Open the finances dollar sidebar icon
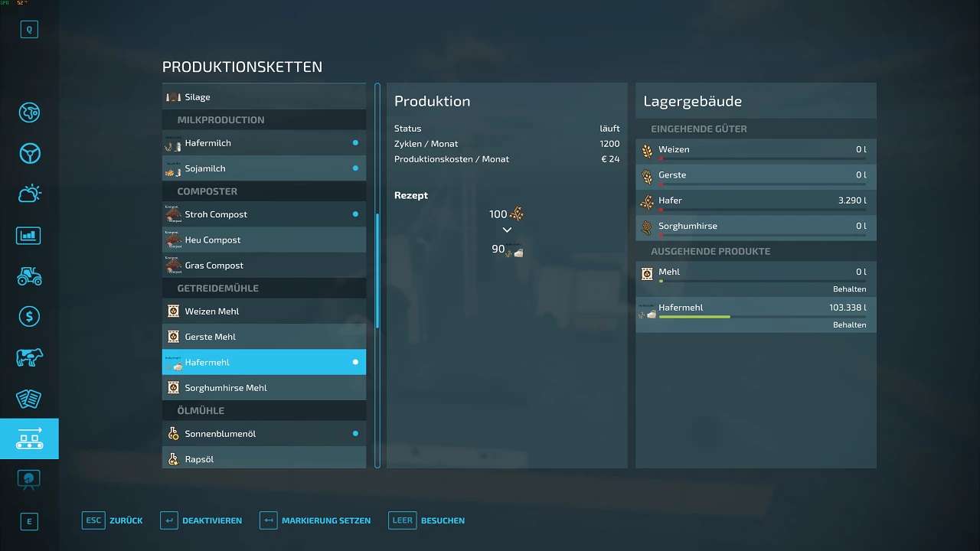This screenshot has height=551, width=980. [29, 316]
